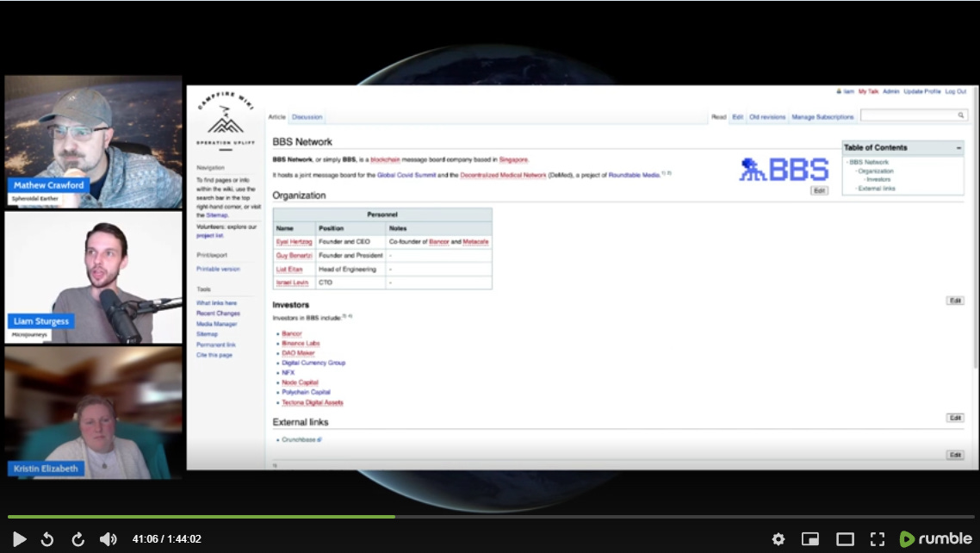The image size is (980, 553).
Task: Click the Log Out link
Action: (955, 91)
